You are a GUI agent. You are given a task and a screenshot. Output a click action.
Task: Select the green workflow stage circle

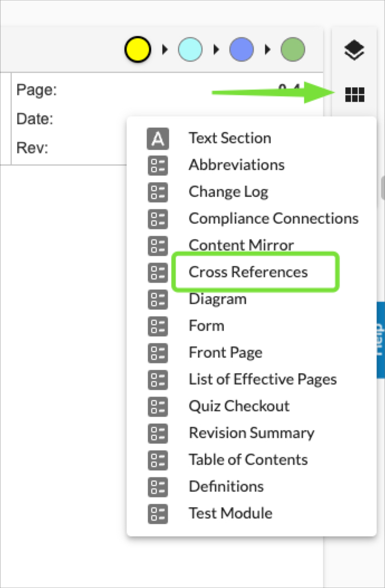293,49
